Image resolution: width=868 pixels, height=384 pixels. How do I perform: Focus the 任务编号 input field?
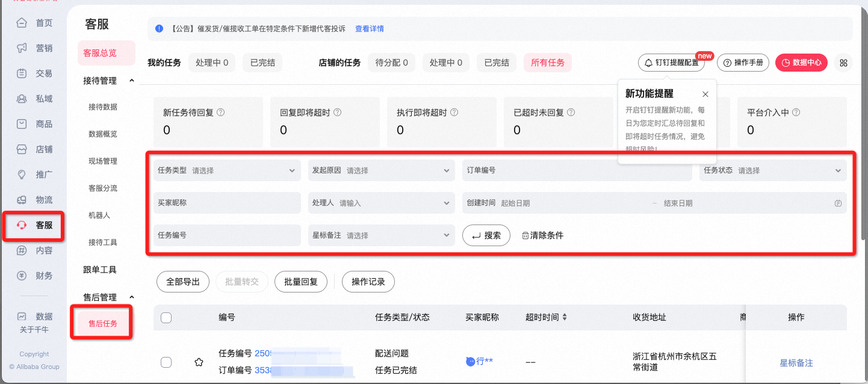click(227, 235)
